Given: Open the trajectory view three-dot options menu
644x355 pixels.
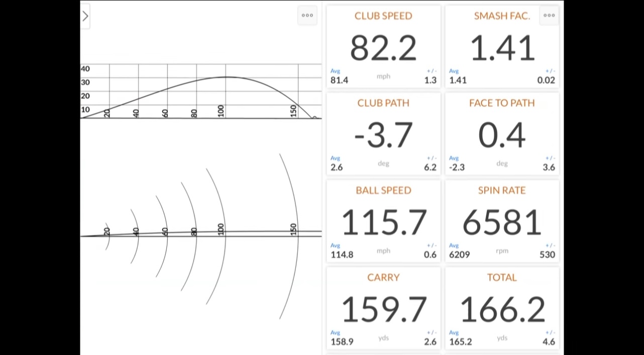Looking at the screenshot, I should click(x=307, y=15).
